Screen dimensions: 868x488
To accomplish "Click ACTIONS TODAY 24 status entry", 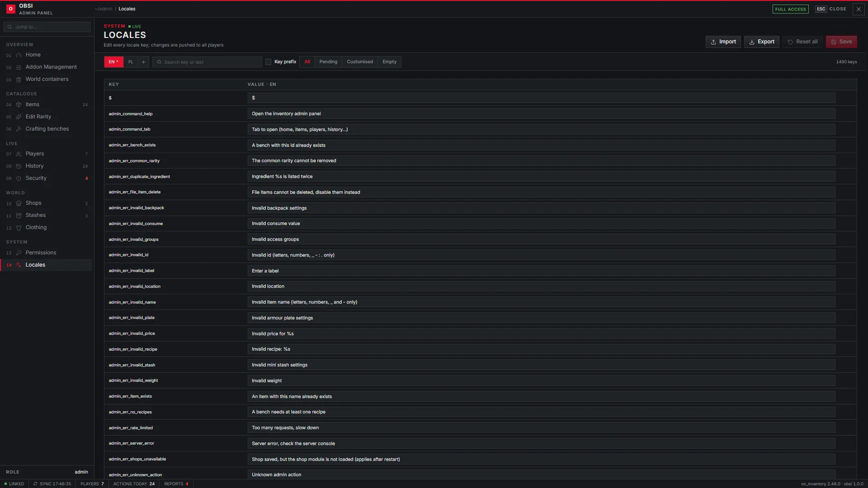I will pyautogui.click(x=134, y=484).
